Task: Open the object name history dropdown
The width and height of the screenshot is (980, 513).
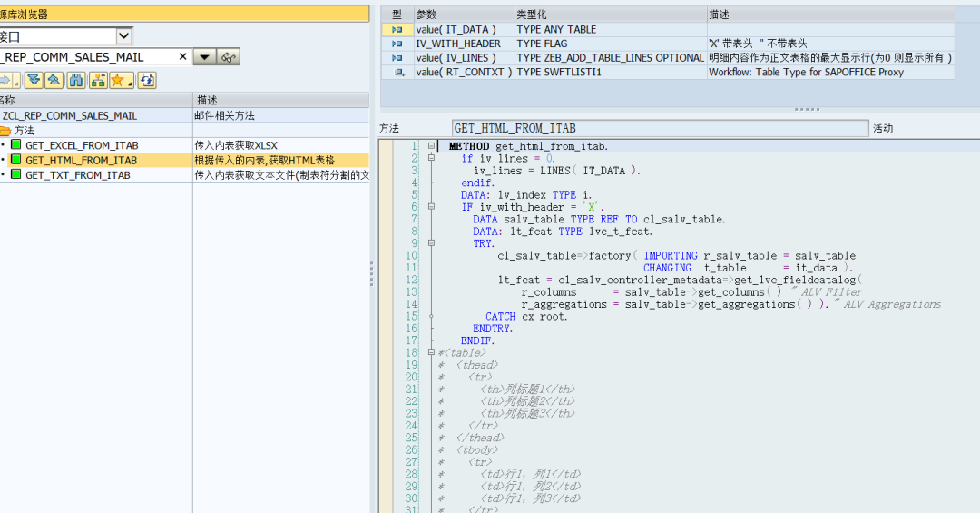Action: coord(204,57)
